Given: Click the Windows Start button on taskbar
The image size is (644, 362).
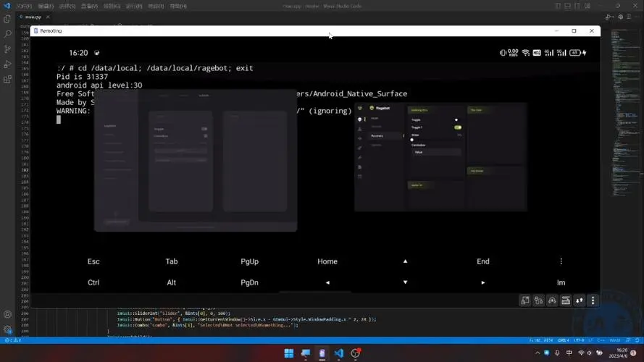Looking at the screenshot, I should click(289, 353).
